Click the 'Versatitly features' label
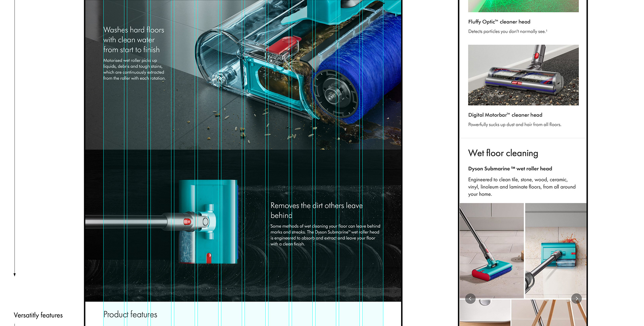 (x=38, y=315)
